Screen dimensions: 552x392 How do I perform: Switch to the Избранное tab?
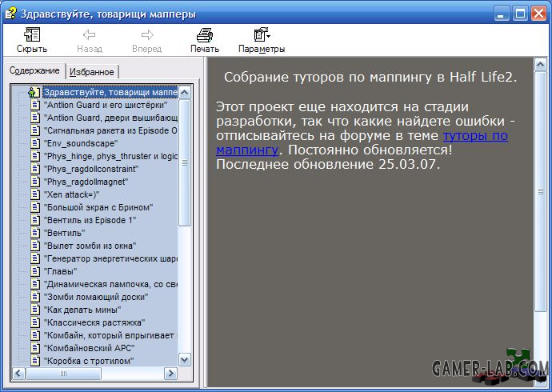[x=92, y=72]
